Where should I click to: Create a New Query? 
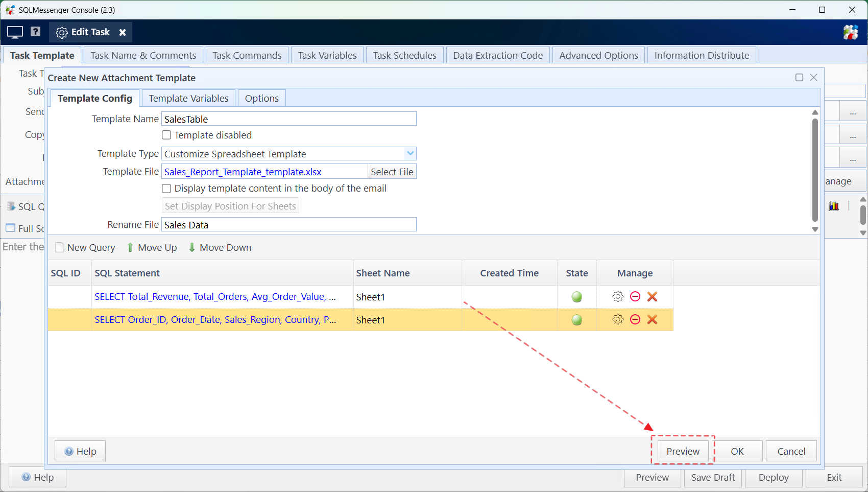pyautogui.click(x=85, y=248)
